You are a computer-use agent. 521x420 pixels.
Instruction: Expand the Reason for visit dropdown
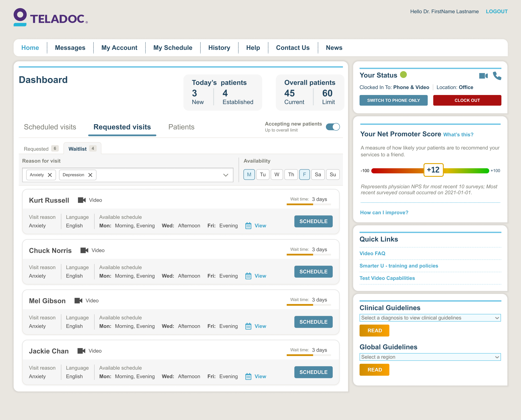225,175
